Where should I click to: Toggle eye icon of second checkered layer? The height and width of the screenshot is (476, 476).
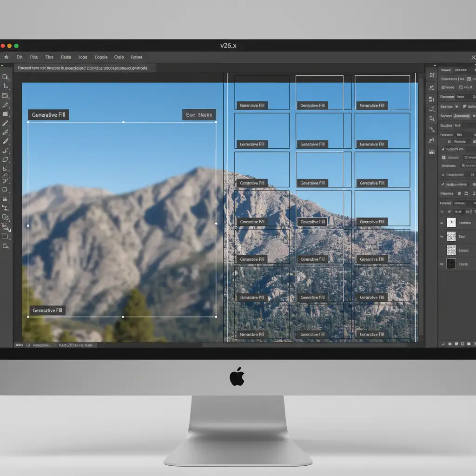[x=441, y=250]
